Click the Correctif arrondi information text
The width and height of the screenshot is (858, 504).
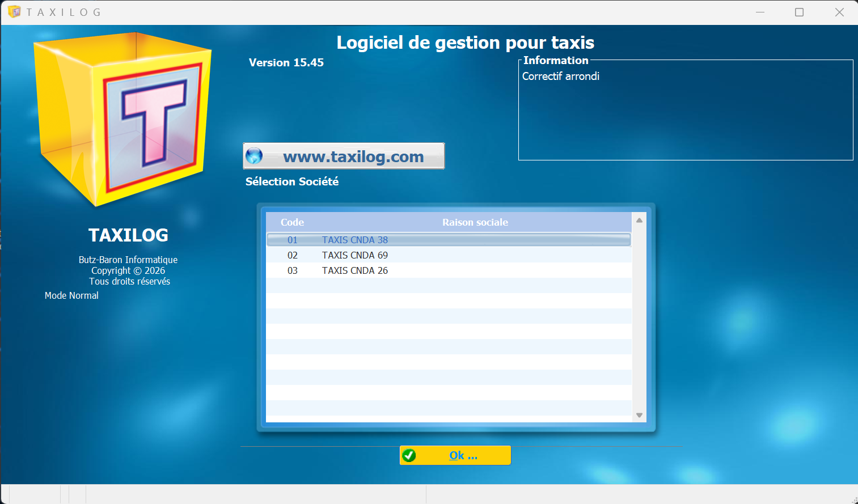pos(561,76)
